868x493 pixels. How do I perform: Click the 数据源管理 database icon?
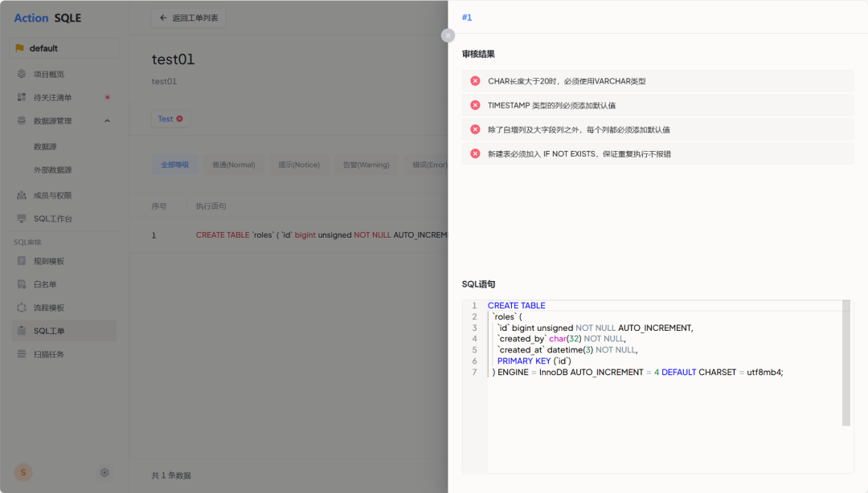(x=22, y=120)
